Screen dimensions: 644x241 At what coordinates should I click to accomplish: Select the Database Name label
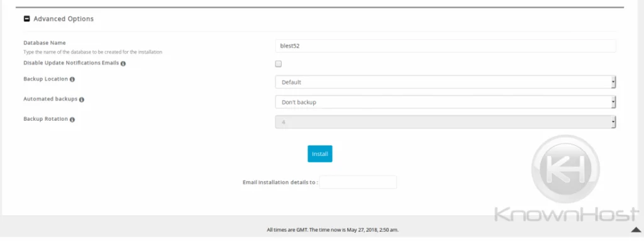45,43
